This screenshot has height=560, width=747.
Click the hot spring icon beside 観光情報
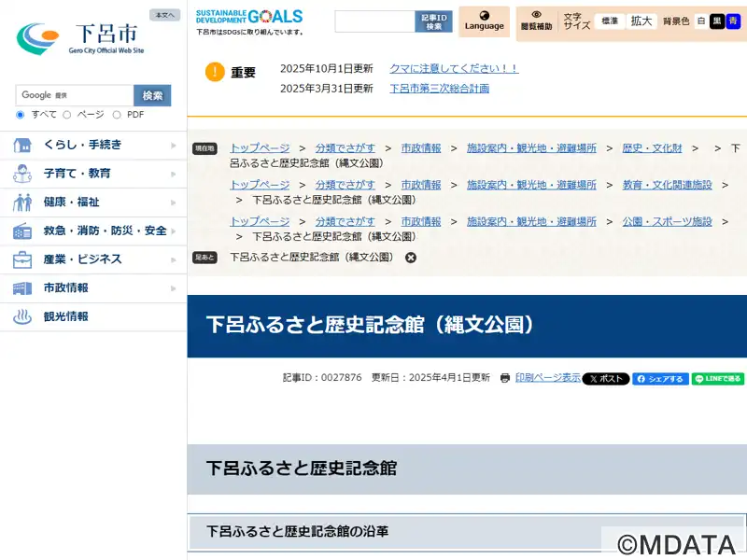pos(22,316)
